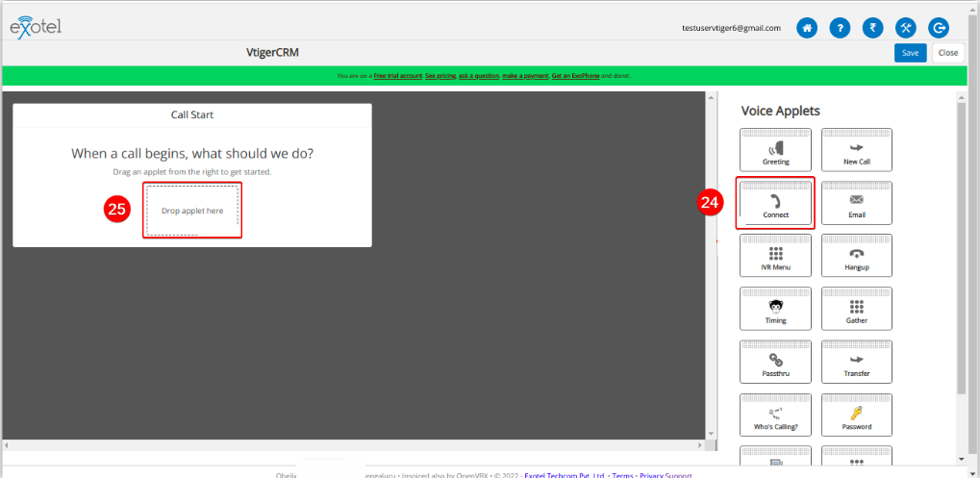Screen dimensions: 980x478
Task: Open the Terms footer link
Action: [x=622, y=475]
